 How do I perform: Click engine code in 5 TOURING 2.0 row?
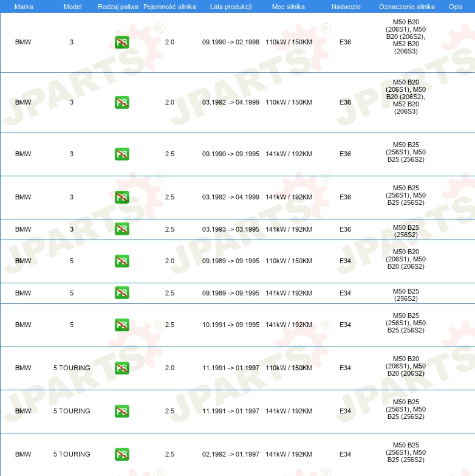tap(406, 366)
